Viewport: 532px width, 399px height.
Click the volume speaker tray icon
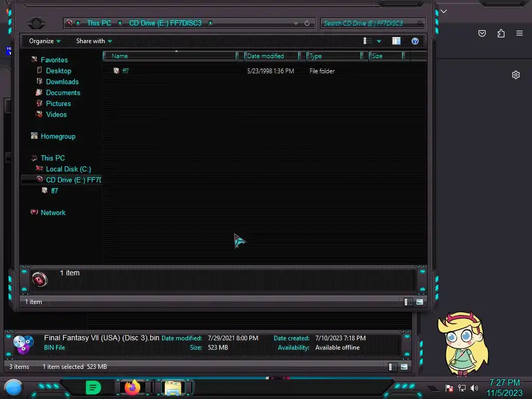click(x=474, y=388)
